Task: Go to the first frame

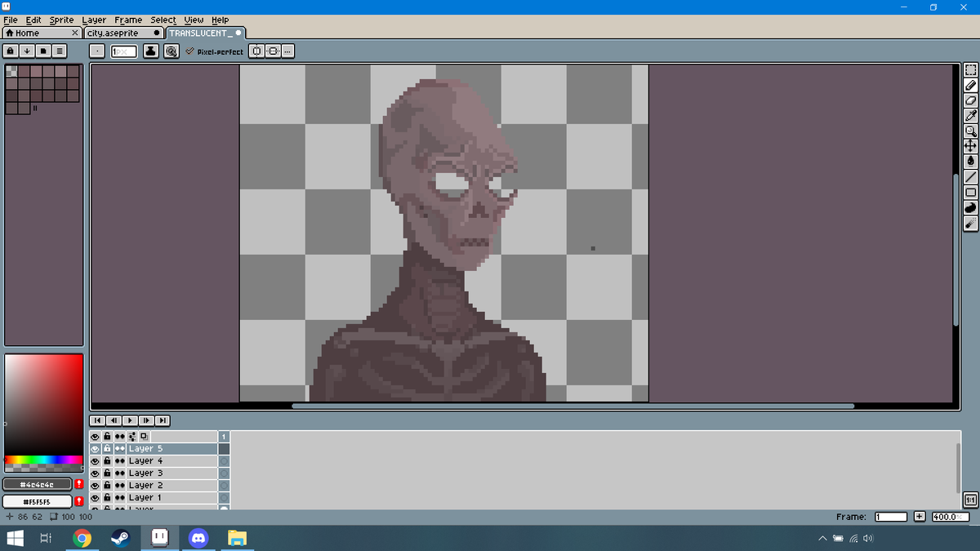Action: pos(97,420)
